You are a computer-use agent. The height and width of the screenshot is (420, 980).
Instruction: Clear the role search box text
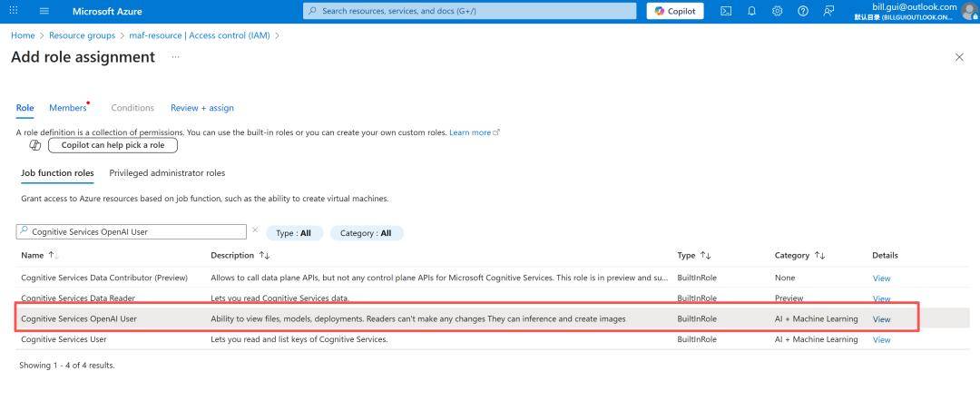pyautogui.click(x=255, y=230)
